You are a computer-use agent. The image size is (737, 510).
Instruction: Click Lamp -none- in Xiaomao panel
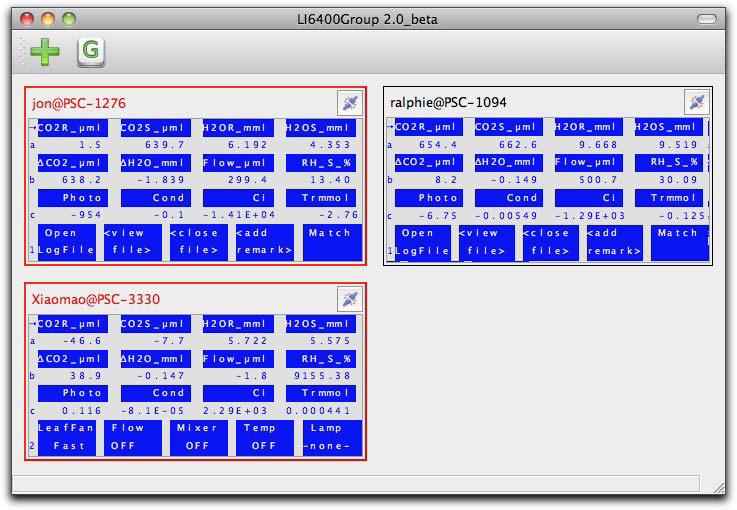pos(332,438)
